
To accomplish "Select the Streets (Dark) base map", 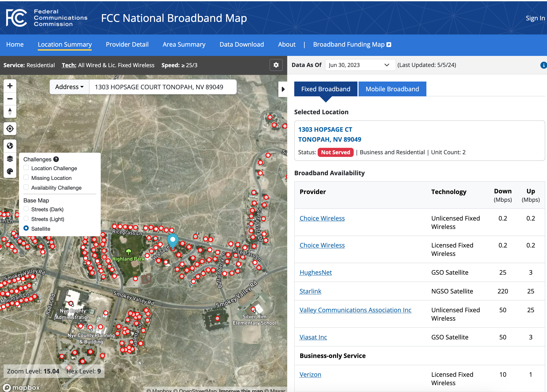I will (26, 209).
